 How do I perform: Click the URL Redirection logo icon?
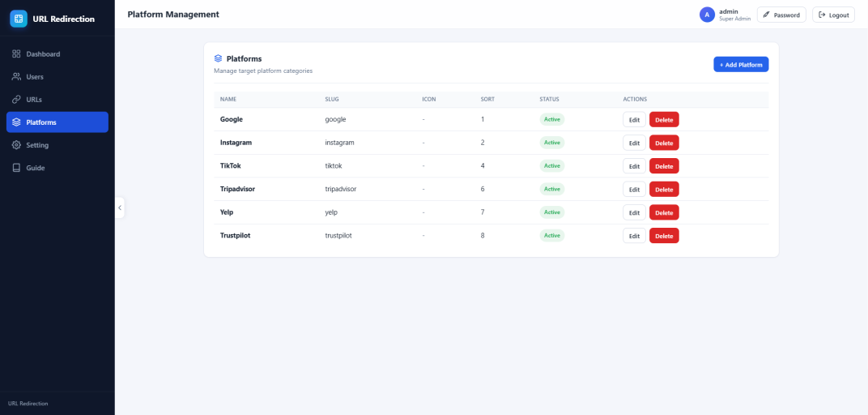[19, 19]
